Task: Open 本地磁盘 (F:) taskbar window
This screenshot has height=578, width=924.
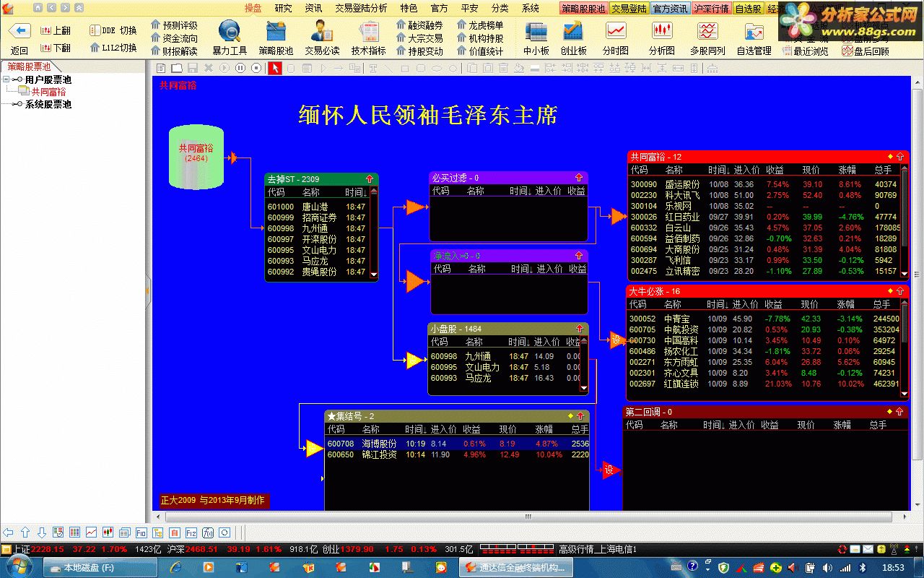Action: (100, 568)
